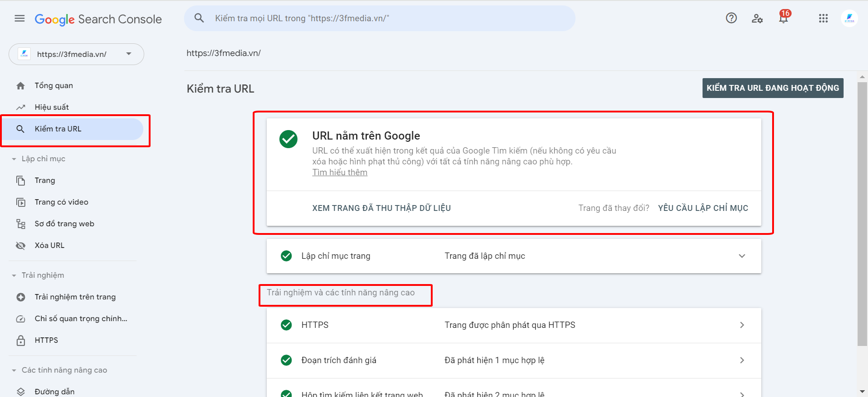Click the https://3fmedia.vn/ URL heading

tap(224, 53)
